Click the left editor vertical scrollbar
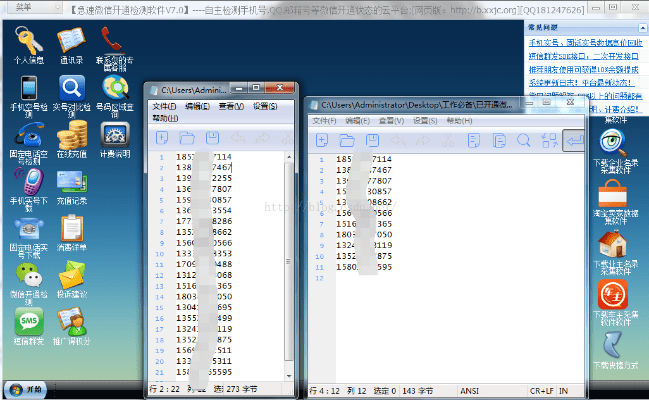 click(289, 260)
